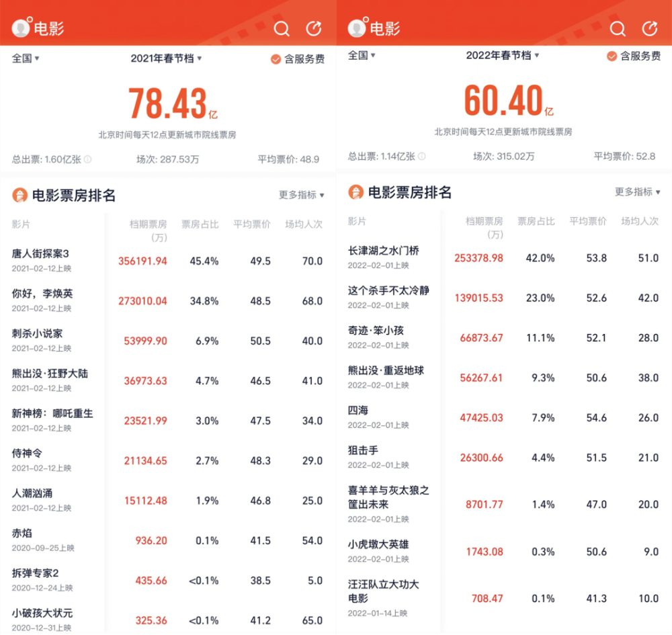Screen dimensions: 672x635
Task: Open 你好，李焕英 movie row
Action: click(167, 300)
